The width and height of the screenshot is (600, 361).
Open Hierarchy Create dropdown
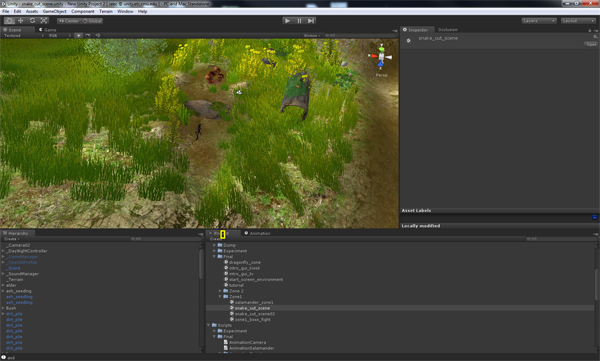click(11, 239)
